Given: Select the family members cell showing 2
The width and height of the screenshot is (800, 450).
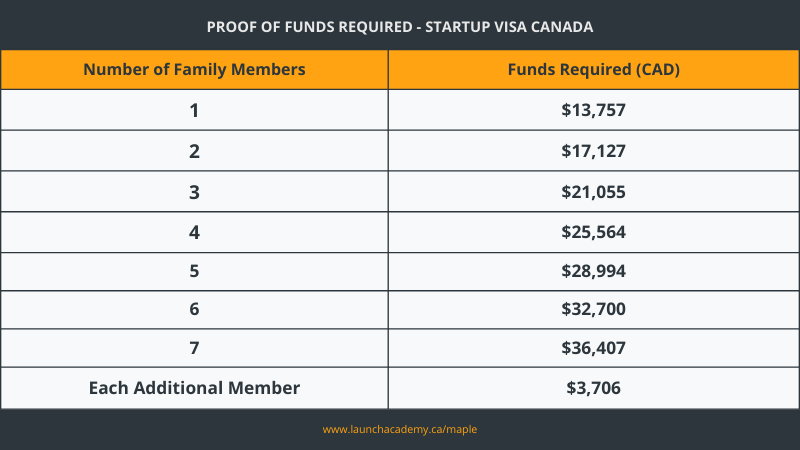Looking at the screenshot, I should tap(194, 151).
